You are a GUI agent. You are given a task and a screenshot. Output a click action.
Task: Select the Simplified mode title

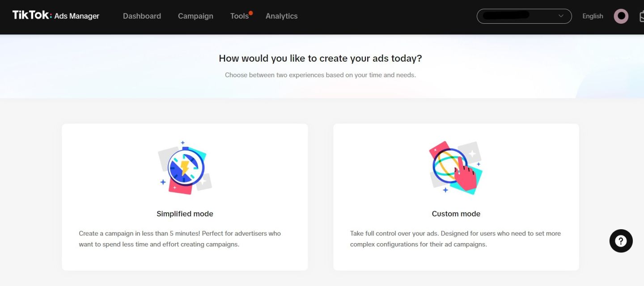coord(185,214)
